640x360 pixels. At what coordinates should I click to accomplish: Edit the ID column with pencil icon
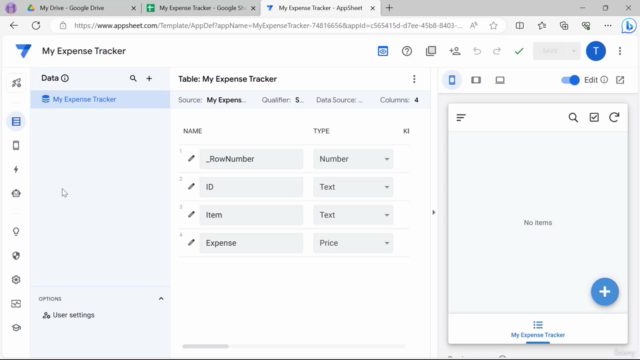[191, 187]
